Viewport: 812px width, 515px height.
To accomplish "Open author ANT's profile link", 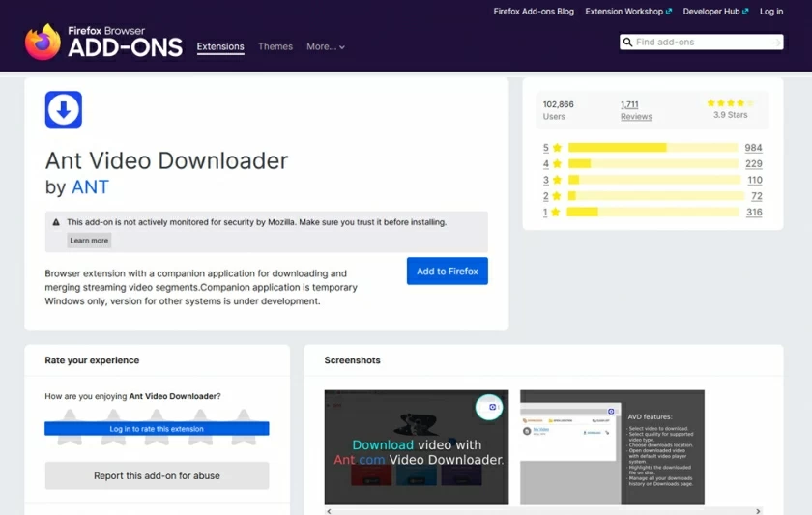I will point(90,186).
